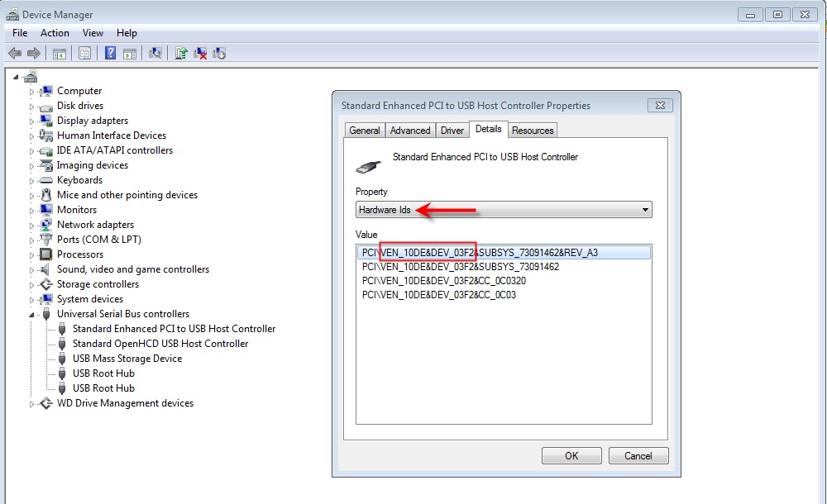Click the Sound, video and game controllers icon
Image resolution: width=827 pixels, height=504 pixels.
(x=45, y=269)
